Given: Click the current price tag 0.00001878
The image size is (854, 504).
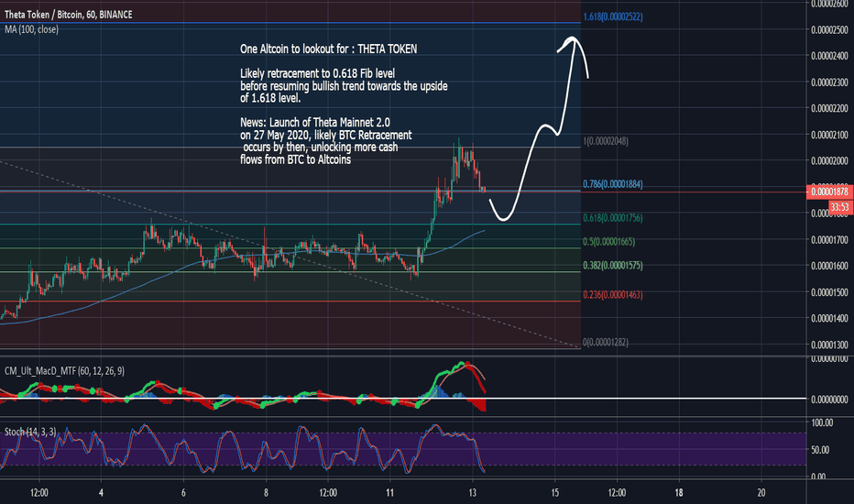Looking at the screenshot, I should click(829, 192).
